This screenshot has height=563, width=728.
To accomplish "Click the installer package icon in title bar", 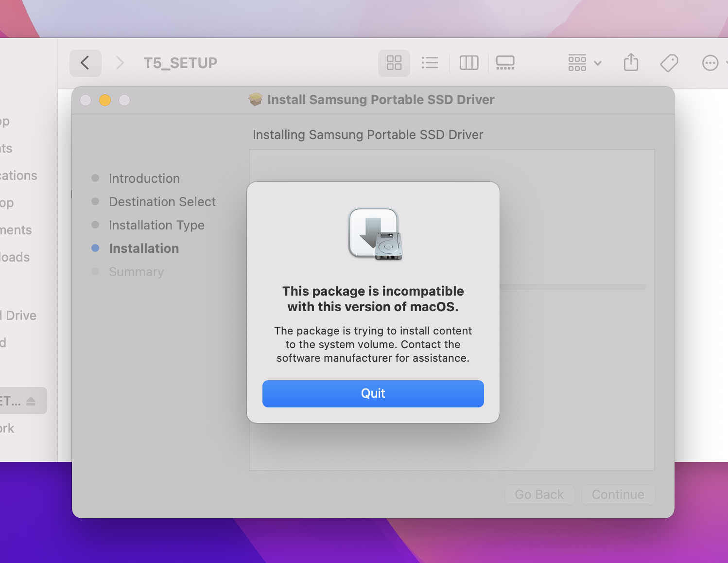I will click(x=255, y=100).
